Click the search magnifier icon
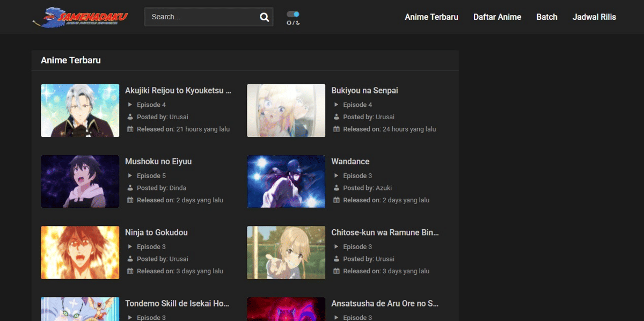Image resolution: width=644 pixels, height=321 pixels. [x=264, y=17]
